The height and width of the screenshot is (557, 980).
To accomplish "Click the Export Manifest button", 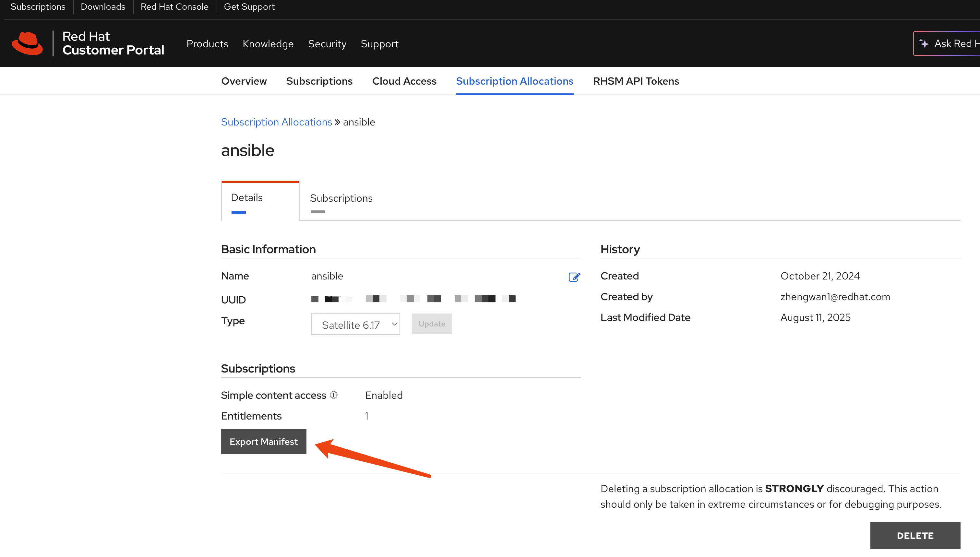I will [263, 442].
